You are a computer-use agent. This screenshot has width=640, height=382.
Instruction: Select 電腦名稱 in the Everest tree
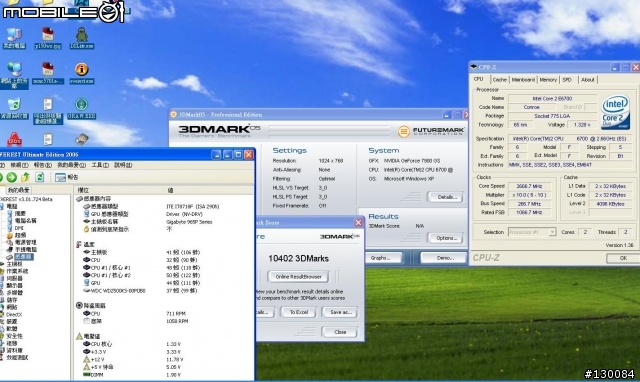[x=25, y=221]
